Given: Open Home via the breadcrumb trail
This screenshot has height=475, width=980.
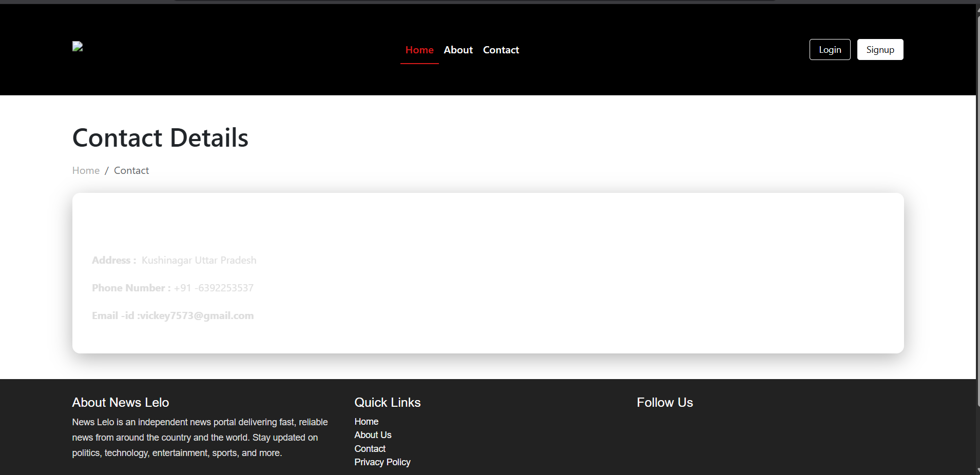Looking at the screenshot, I should (86, 170).
